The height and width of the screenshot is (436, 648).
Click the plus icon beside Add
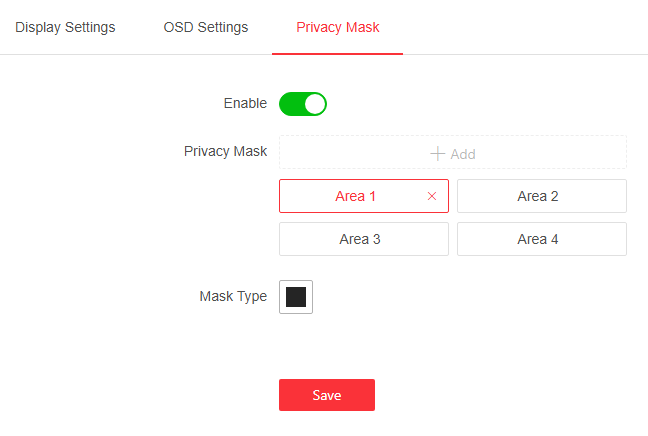(x=437, y=154)
